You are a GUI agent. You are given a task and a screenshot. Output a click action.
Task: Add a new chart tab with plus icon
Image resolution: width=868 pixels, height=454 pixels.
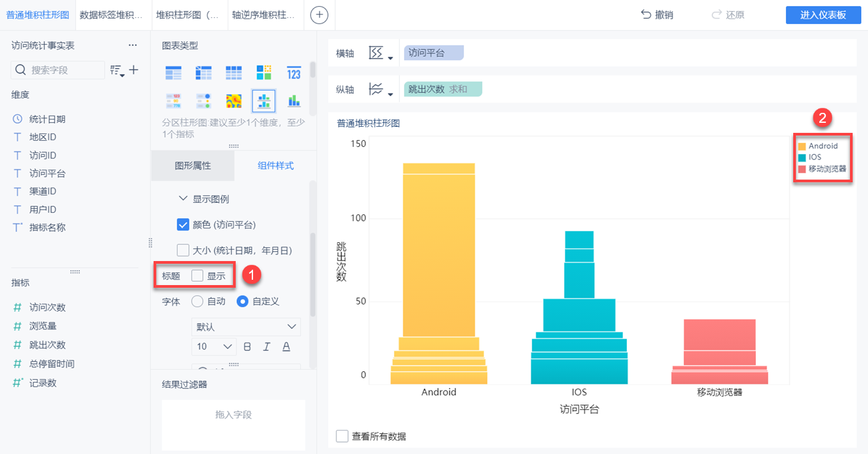[319, 15]
